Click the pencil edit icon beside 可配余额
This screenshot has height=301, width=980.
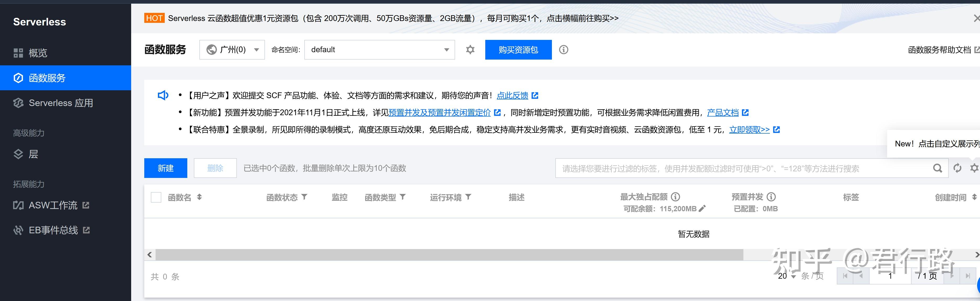tap(702, 209)
